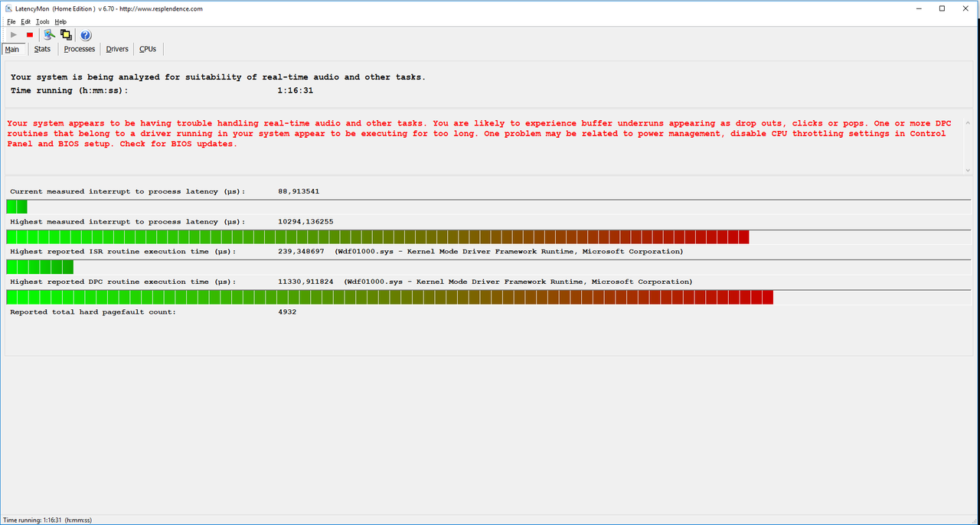Open the File menu
Viewport: 980px width, 525px height.
11,21
